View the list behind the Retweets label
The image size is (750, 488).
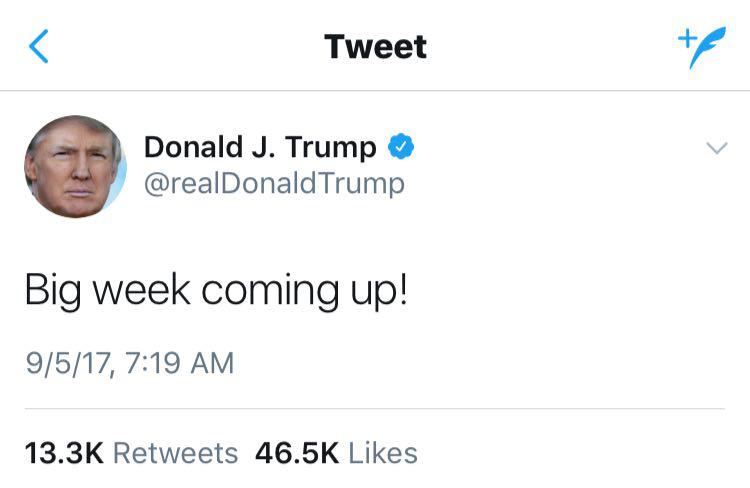click(175, 453)
